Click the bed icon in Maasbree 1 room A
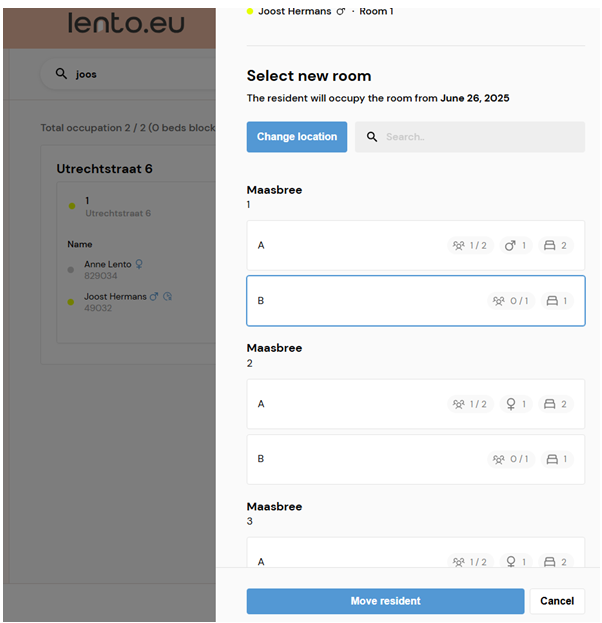Screen dimensions: 602x623 (x=549, y=245)
